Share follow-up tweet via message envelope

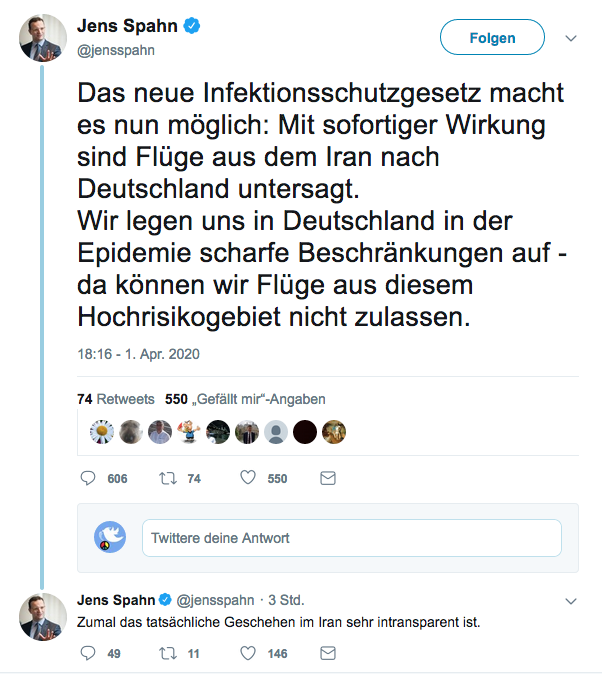pos(327,653)
